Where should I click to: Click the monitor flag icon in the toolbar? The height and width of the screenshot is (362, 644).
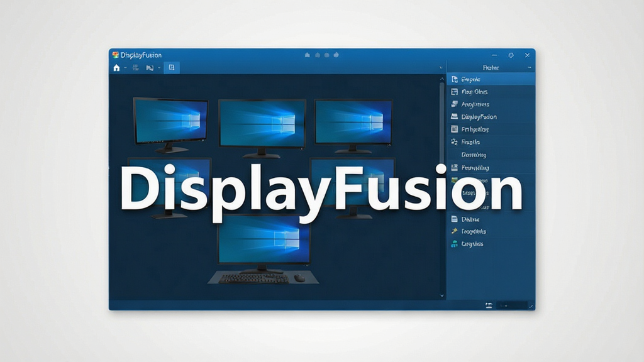click(150, 68)
